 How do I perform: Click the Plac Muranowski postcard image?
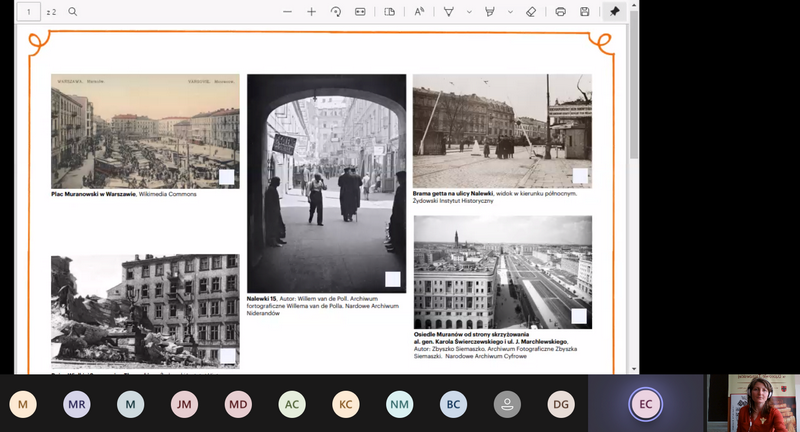[x=145, y=131]
